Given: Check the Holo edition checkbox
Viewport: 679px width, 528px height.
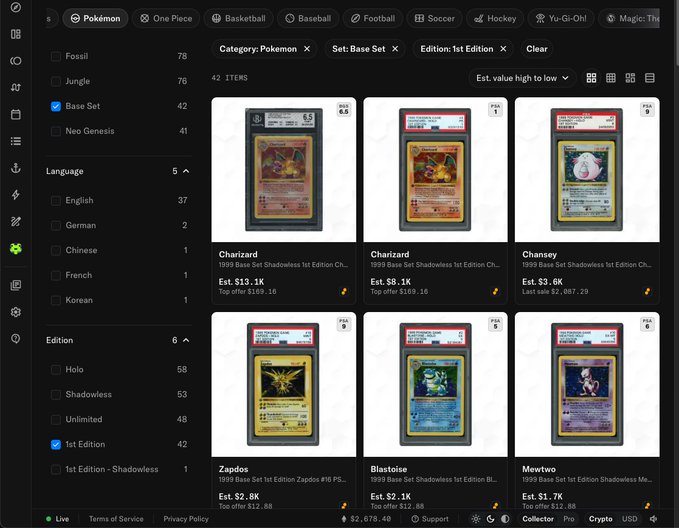Looking at the screenshot, I should [x=55, y=369].
